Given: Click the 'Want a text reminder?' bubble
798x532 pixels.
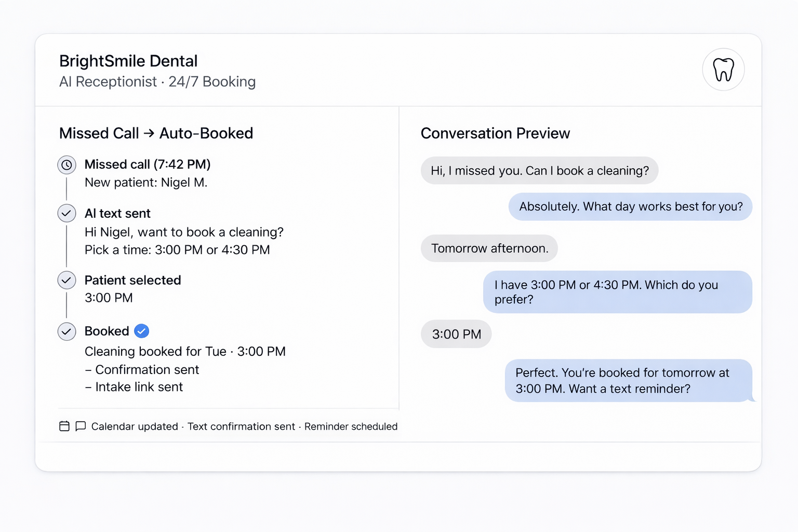Looking at the screenshot, I should coord(628,381).
